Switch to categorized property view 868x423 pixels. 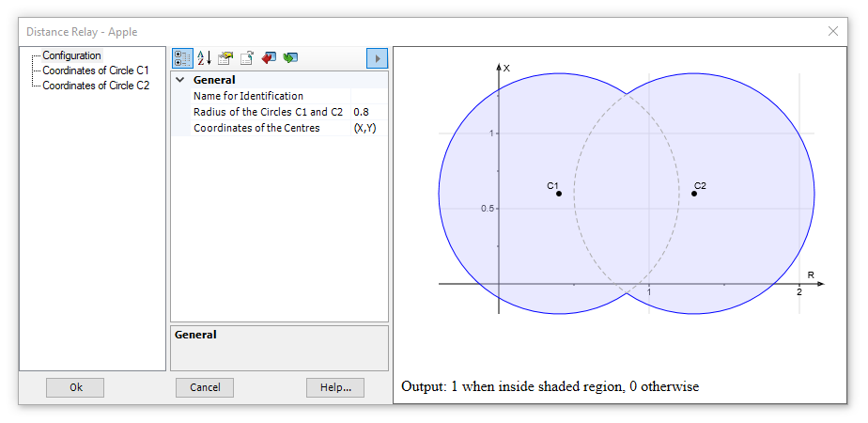[182, 58]
